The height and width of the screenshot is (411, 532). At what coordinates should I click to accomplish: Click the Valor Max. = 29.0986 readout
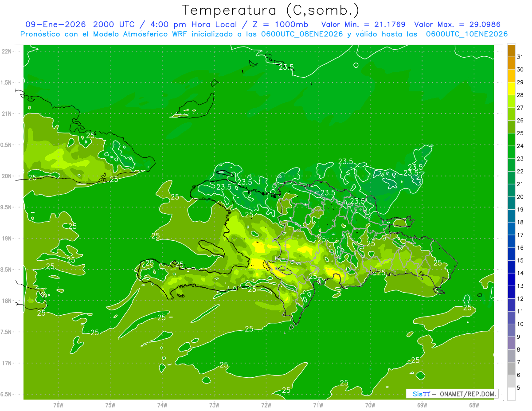(457, 24)
